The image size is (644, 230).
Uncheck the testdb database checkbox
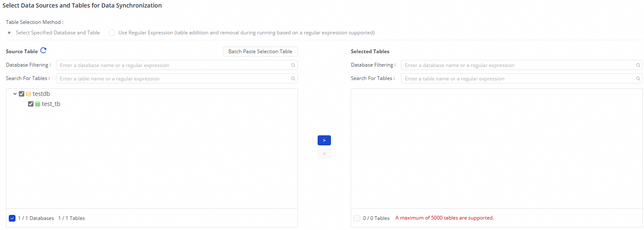[x=22, y=94]
